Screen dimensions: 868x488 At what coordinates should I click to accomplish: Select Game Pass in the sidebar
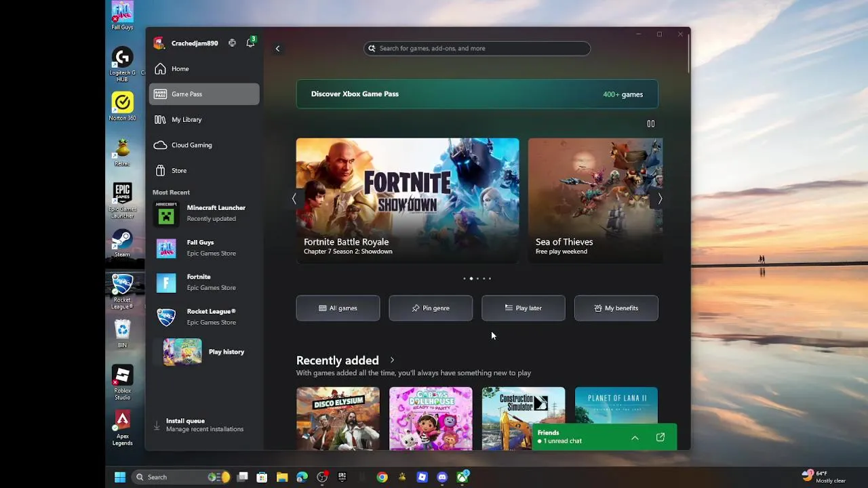204,94
